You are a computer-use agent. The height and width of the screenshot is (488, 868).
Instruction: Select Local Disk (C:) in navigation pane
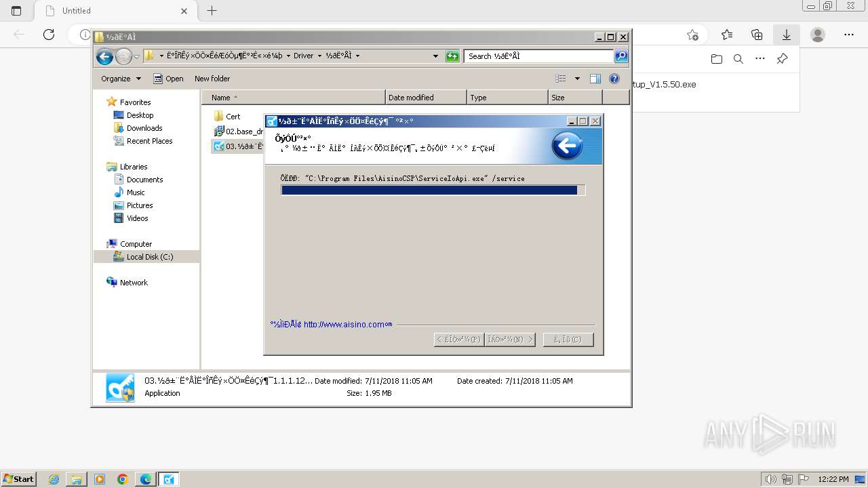(x=149, y=257)
